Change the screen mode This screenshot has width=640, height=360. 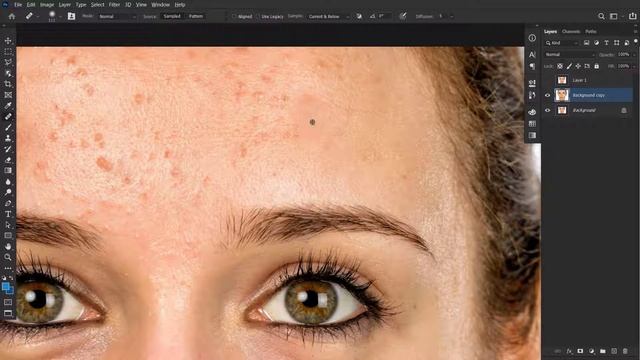[x=8, y=313]
